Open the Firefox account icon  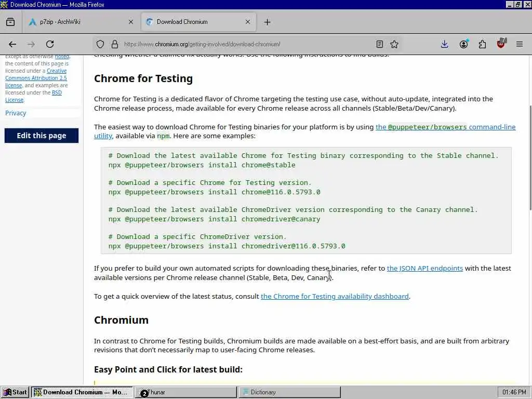464,44
